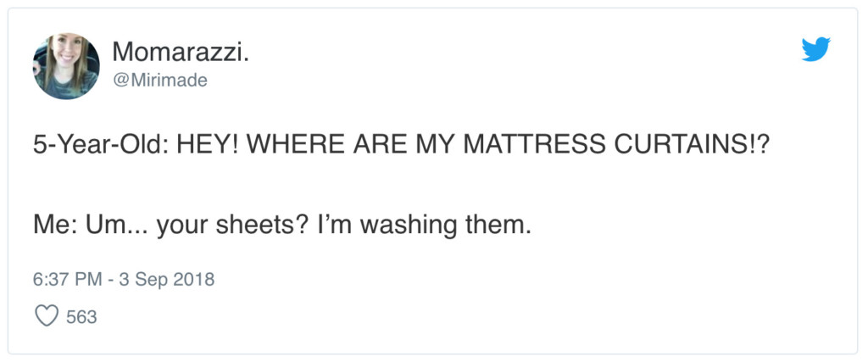This screenshot has width=868, height=362.
Task: Click the "2018" year in the timestamp
Action: 194,279
